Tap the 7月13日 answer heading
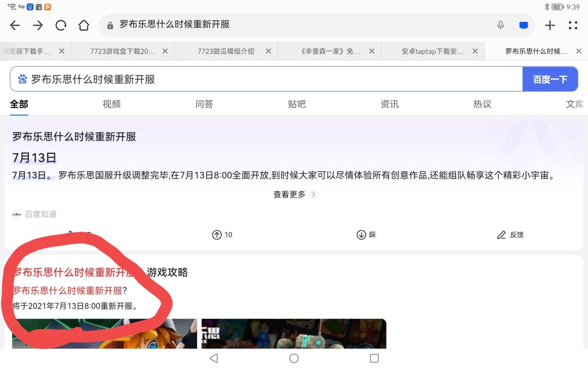The height and width of the screenshot is (368, 588). click(34, 158)
